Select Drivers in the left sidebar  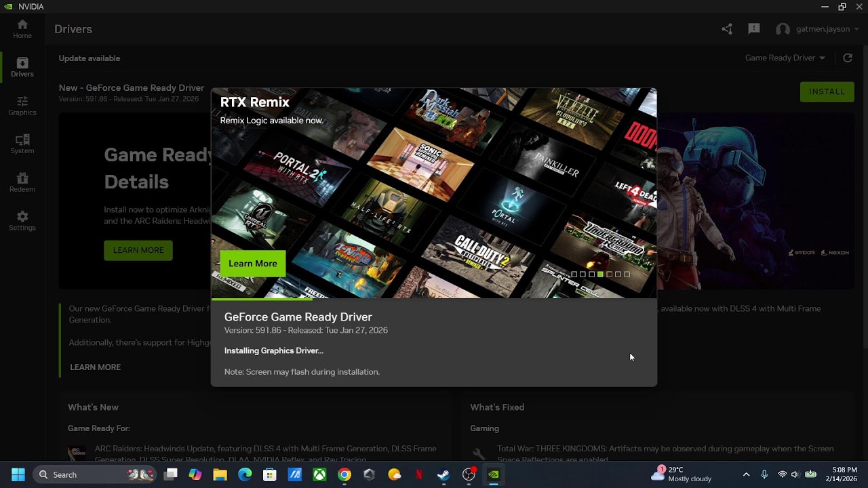22,67
